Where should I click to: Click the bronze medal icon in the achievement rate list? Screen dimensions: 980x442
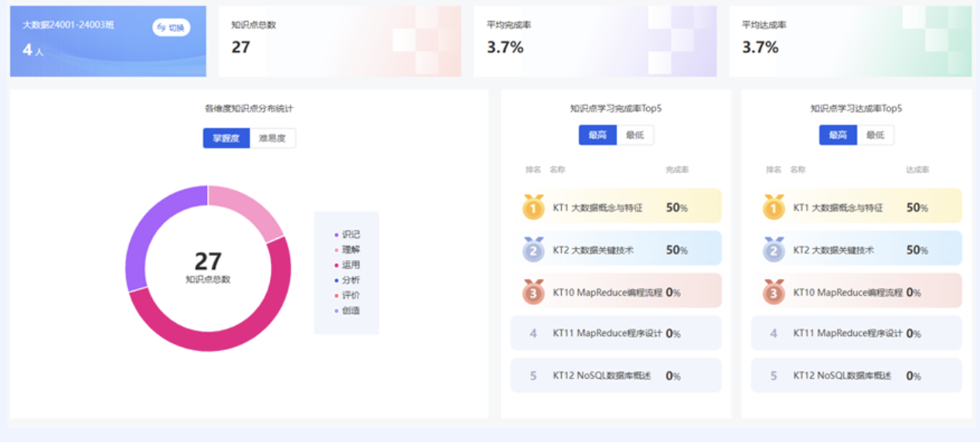click(774, 291)
